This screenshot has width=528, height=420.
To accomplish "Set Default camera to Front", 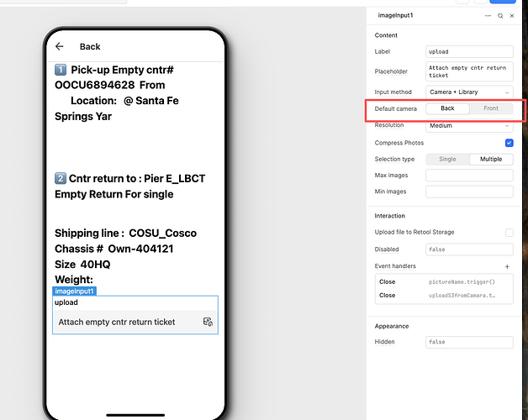I will coord(490,108).
